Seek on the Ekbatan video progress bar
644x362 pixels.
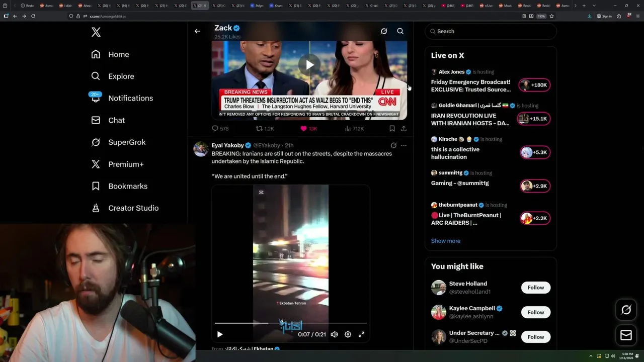click(x=291, y=323)
